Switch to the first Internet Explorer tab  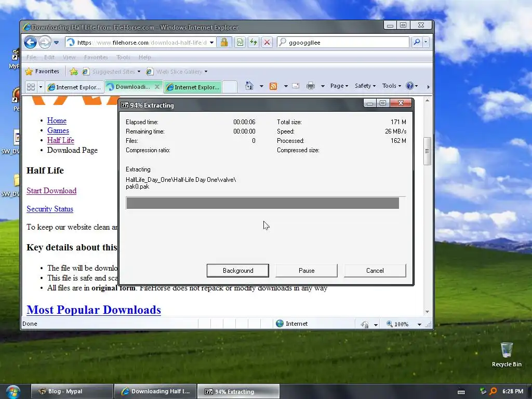tap(75, 87)
